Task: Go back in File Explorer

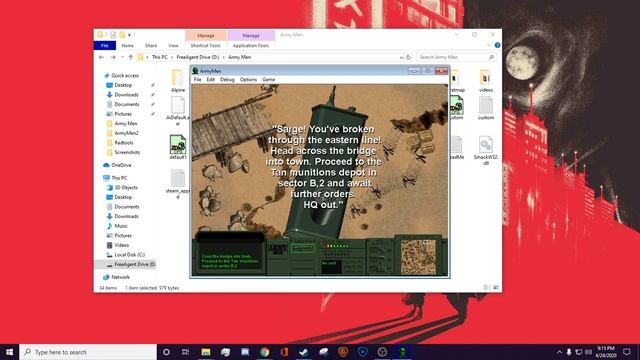Action: click(101, 57)
